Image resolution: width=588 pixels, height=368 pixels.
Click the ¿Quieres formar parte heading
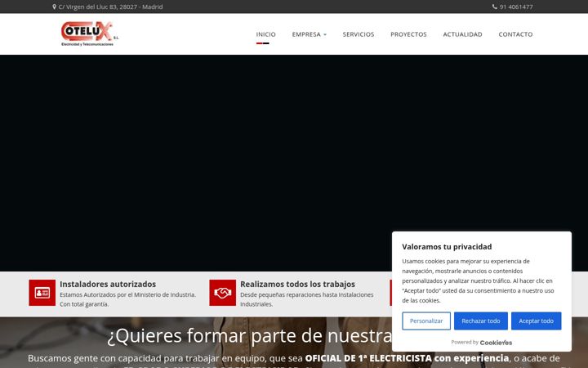[x=249, y=336]
